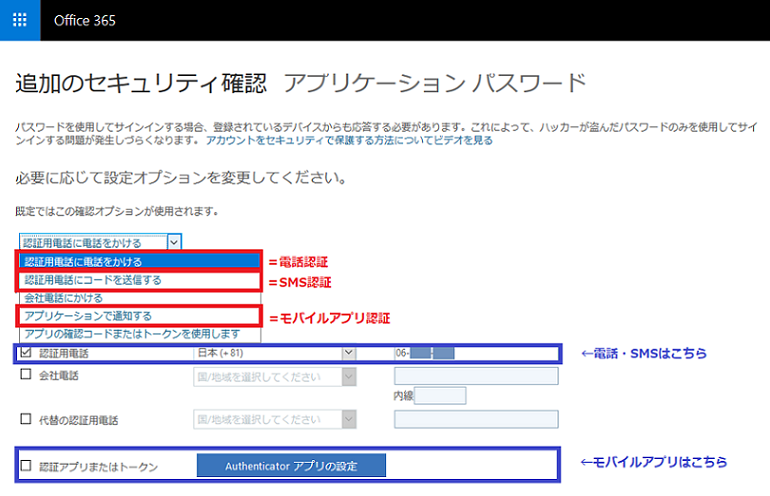Image resolution: width=770 pixels, height=496 pixels.
Task: Check the 認証アプリまたはトークン checkbox
Action: click(x=26, y=466)
